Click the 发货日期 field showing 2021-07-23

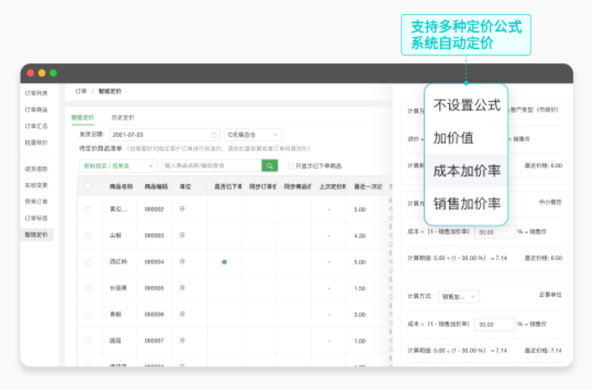[165, 135]
